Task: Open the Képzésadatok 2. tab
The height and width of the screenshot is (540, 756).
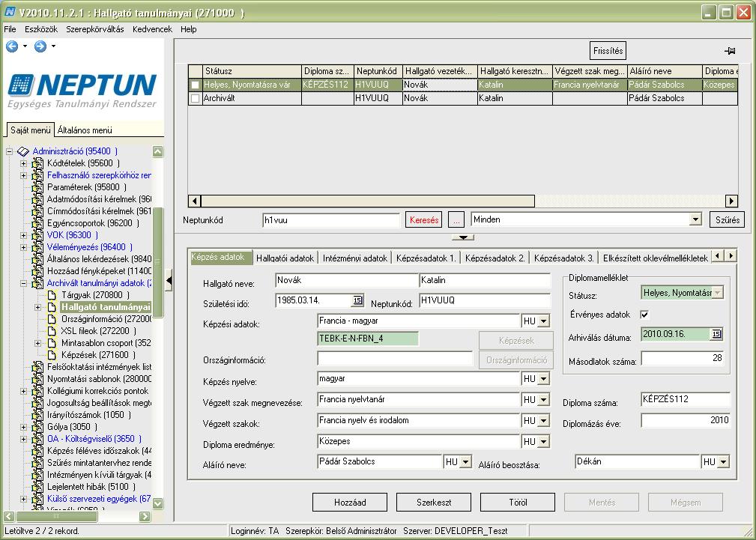Action: coord(495,258)
